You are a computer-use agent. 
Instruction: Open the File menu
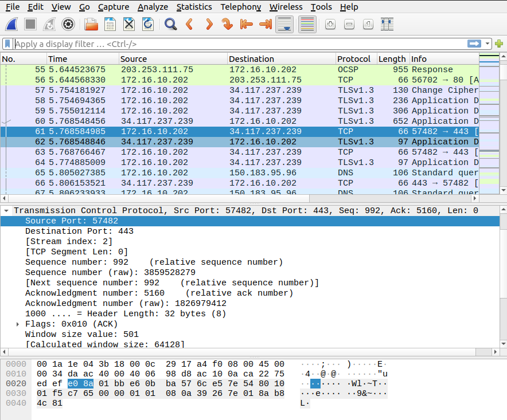click(13, 7)
